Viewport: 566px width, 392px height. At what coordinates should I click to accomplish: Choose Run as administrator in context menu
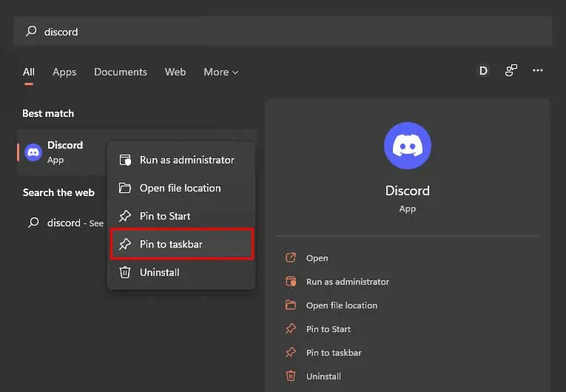181,160
